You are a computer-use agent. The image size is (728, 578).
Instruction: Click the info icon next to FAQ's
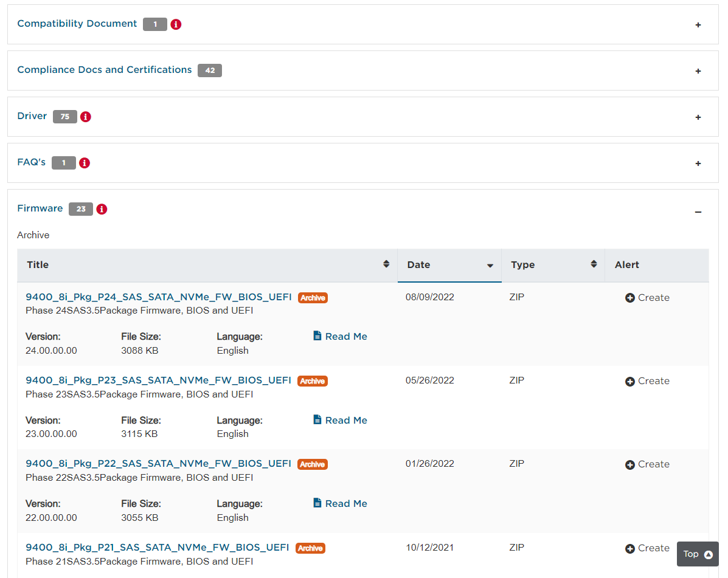click(85, 163)
